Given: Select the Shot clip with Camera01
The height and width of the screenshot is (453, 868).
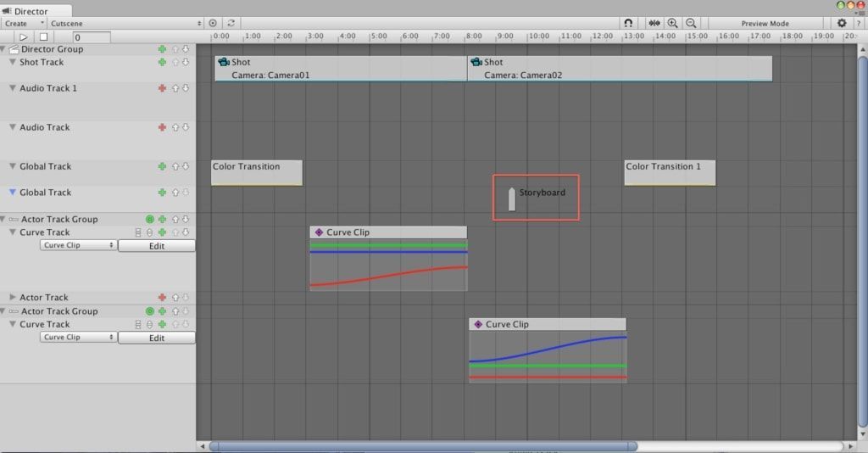Looking at the screenshot, I should pos(341,69).
